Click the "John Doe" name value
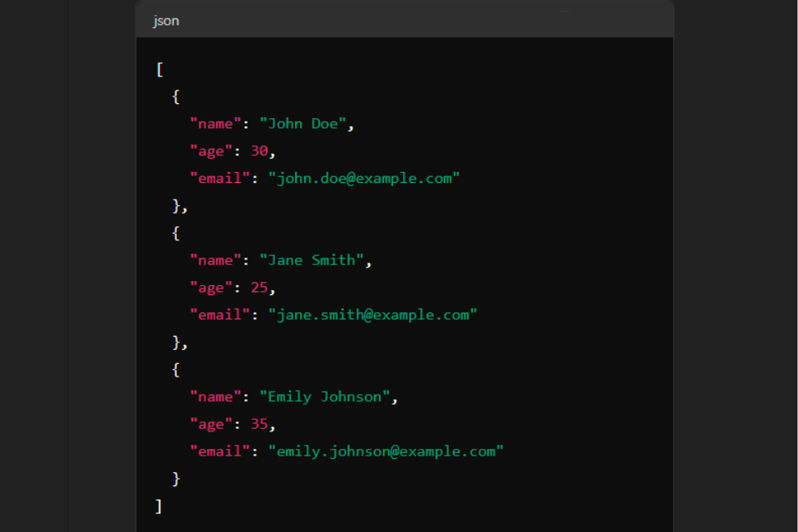The height and width of the screenshot is (532, 798). click(x=303, y=124)
